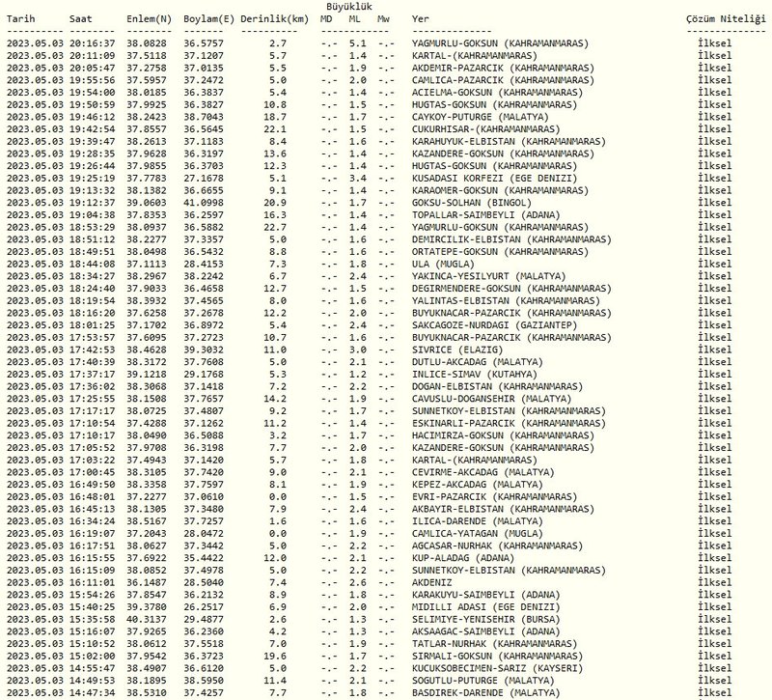The height and width of the screenshot is (700, 772).
Task: Click the ML magnitude 5.1 value
Action: pyautogui.click(x=357, y=43)
